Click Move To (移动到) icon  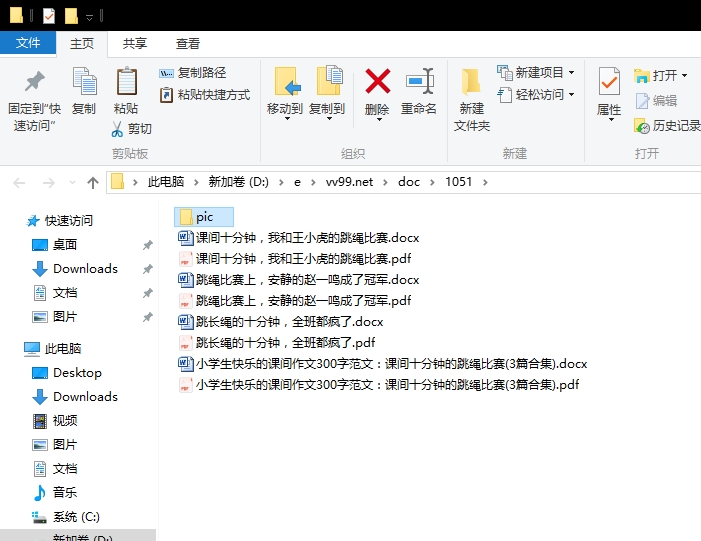[286, 81]
